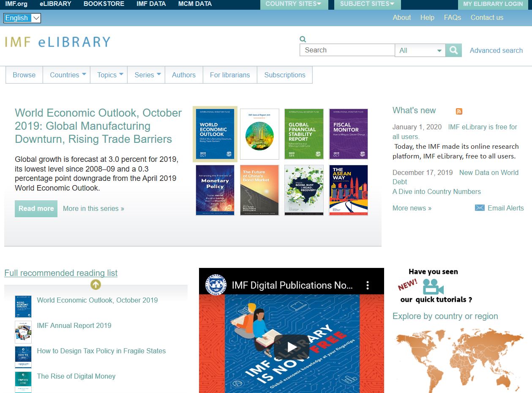This screenshot has width=532, height=393.
Task: Click the World Economic Outlook headline title
Action: pos(98,126)
